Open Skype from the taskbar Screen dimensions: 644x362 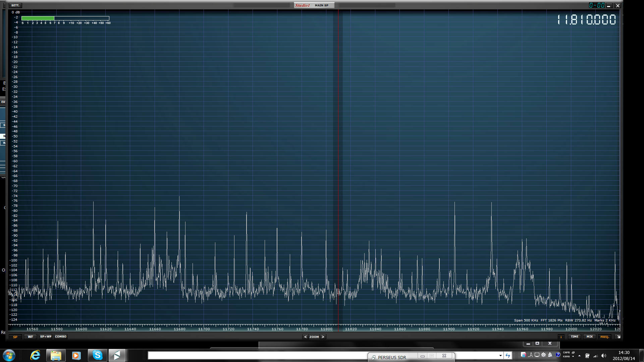coord(97,355)
